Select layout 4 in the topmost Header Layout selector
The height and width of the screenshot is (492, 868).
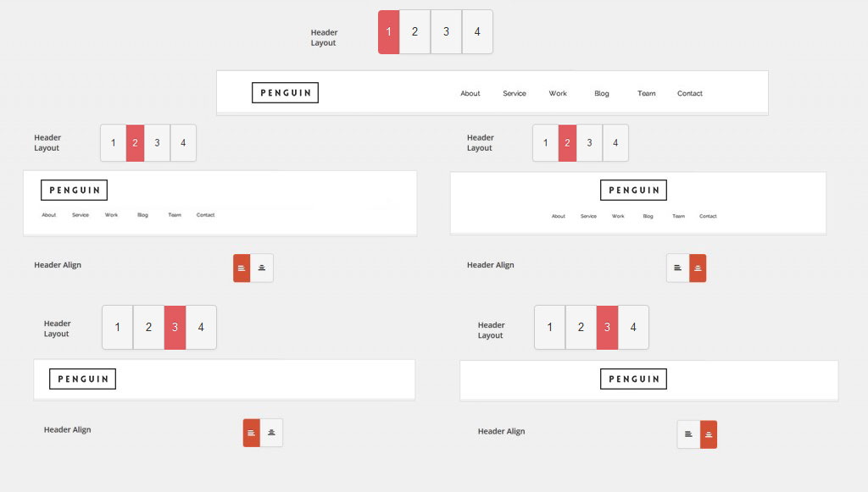tap(477, 32)
